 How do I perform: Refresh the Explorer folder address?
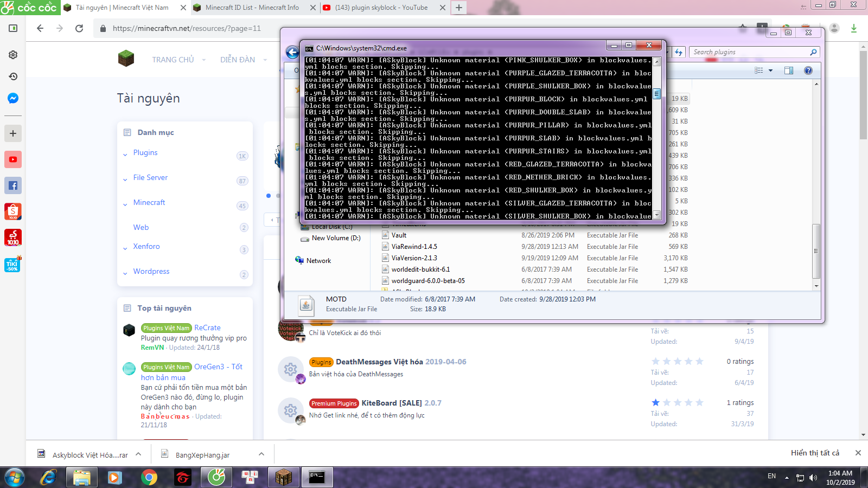tap(679, 52)
